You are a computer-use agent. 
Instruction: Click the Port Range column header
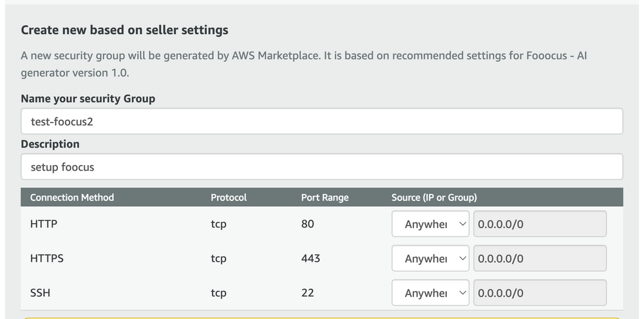(325, 197)
